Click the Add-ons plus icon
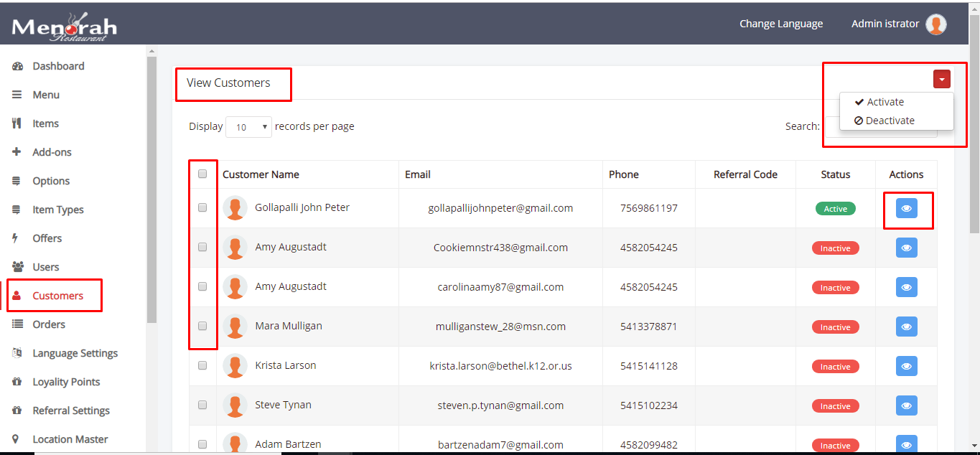Viewport: 980px width, 455px height. click(x=17, y=152)
